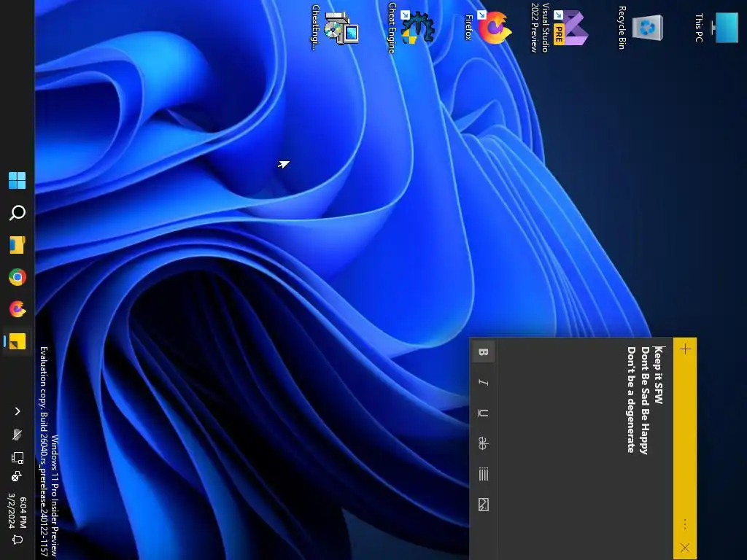Viewport: 747px width, 560px height.
Task: Select Visual Studio 2022 Preview shortcut
Action: tap(560, 27)
